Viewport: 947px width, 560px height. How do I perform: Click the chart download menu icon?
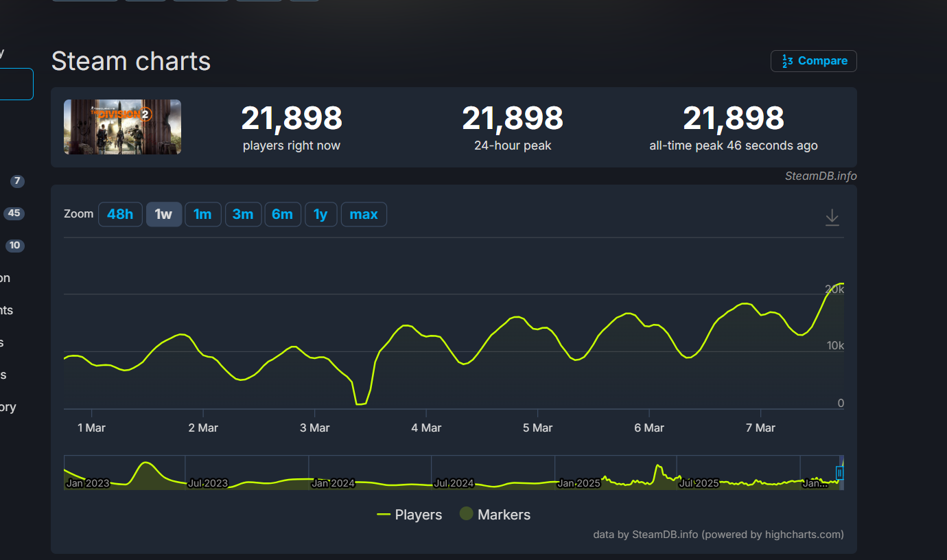tap(832, 218)
